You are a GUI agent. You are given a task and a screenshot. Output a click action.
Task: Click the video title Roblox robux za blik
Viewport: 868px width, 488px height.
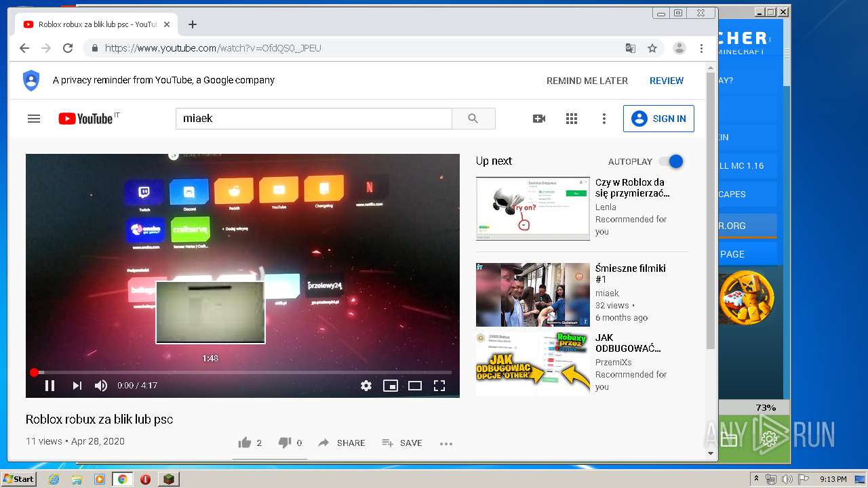[x=99, y=420]
